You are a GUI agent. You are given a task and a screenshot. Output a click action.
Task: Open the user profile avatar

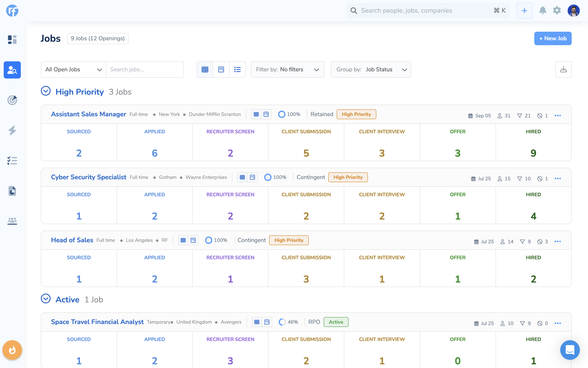click(574, 10)
